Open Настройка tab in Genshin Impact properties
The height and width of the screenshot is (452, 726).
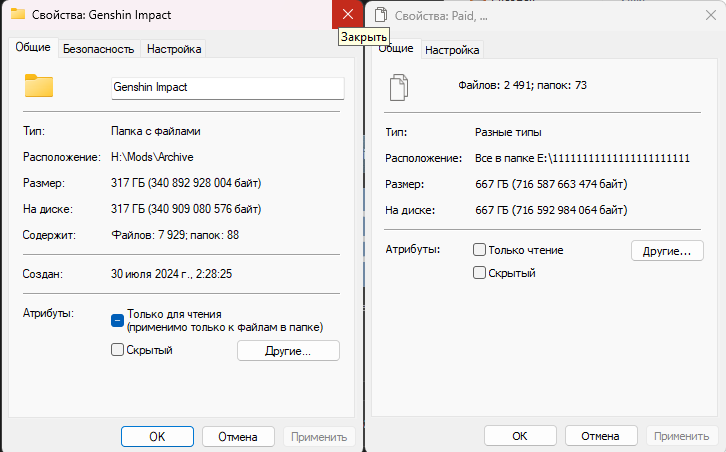pos(174,49)
